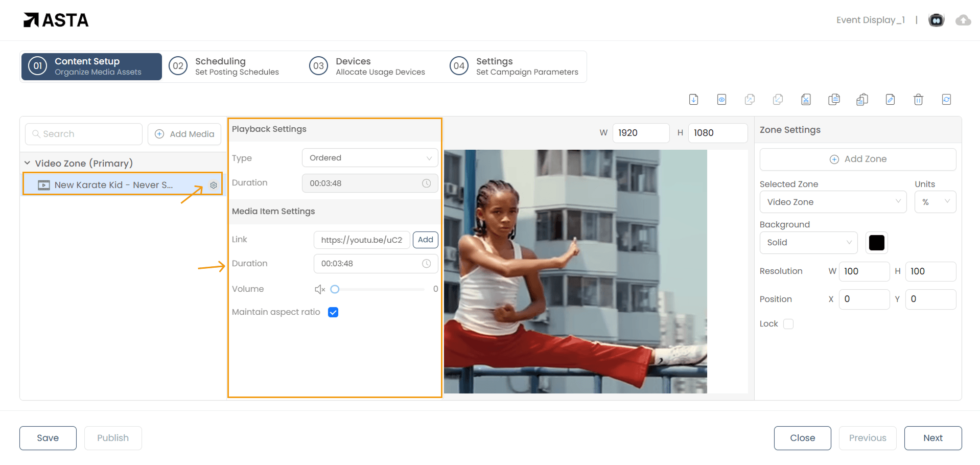Click the paste clipboard toolbar icon
The height and width of the screenshot is (465, 980).
tap(862, 100)
